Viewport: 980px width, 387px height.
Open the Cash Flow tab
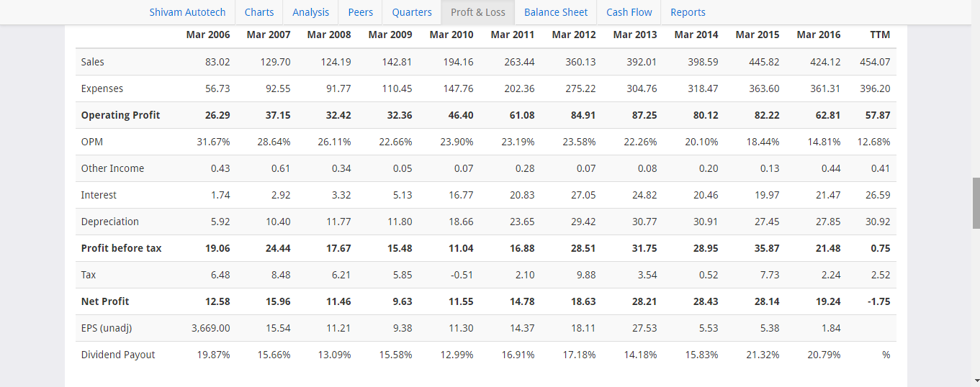click(x=629, y=12)
